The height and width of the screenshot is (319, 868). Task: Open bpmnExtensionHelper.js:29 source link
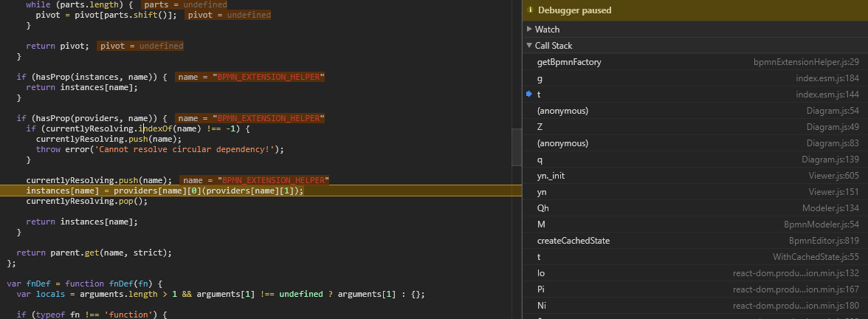point(806,62)
